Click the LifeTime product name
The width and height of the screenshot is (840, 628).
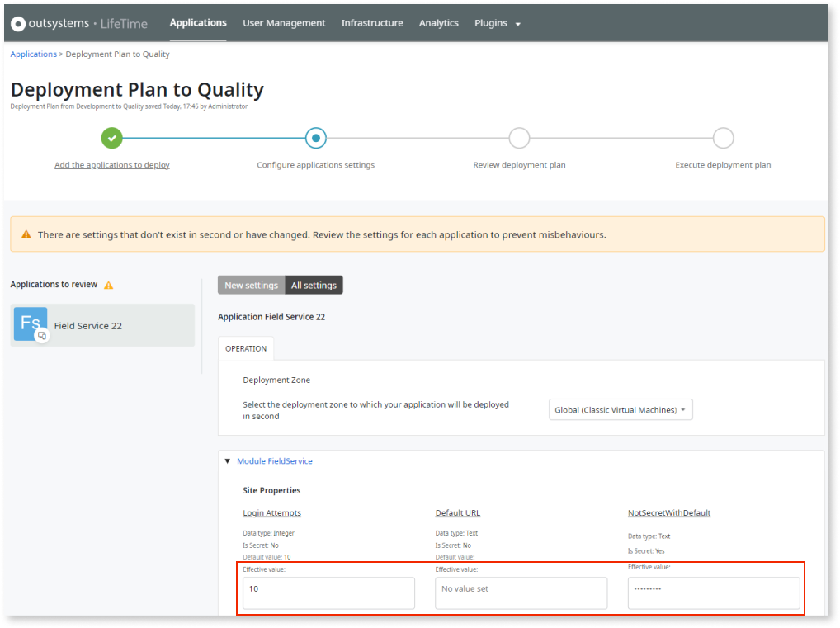(124, 24)
